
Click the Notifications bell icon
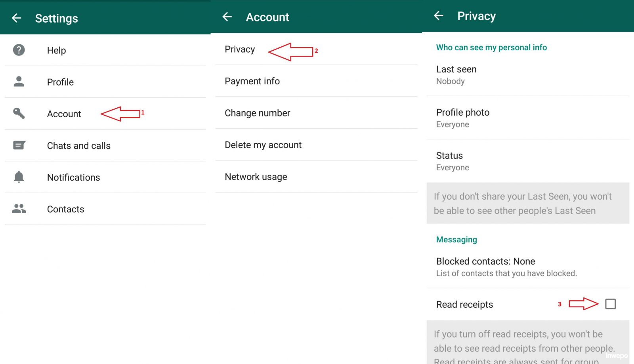click(19, 177)
